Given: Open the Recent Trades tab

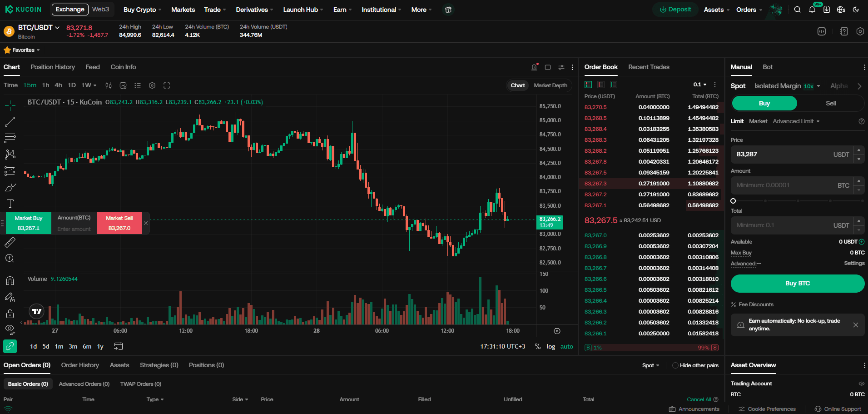Looking at the screenshot, I should pyautogui.click(x=649, y=67).
